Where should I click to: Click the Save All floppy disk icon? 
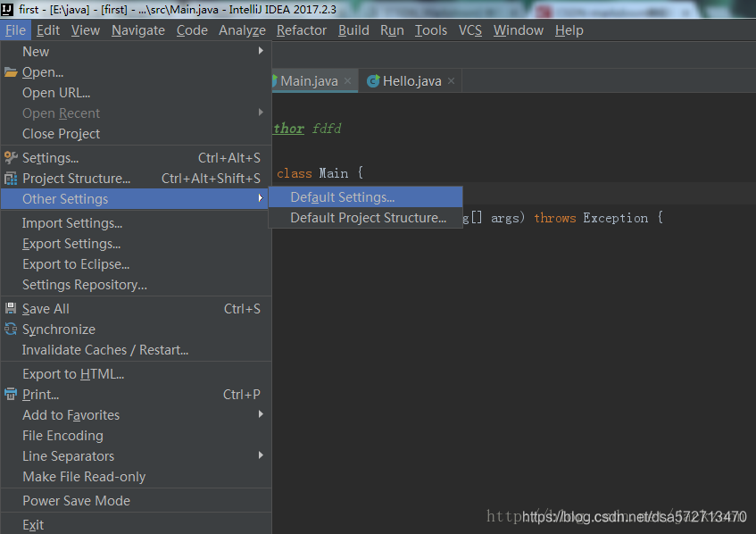[x=11, y=308]
